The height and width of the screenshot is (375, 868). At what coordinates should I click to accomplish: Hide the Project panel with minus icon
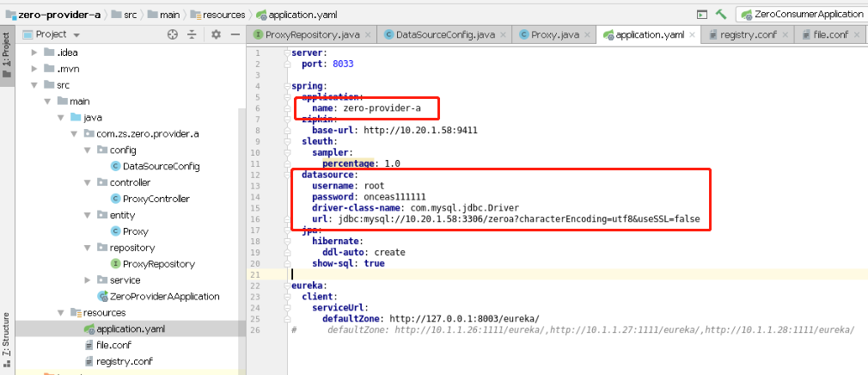(235, 34)
